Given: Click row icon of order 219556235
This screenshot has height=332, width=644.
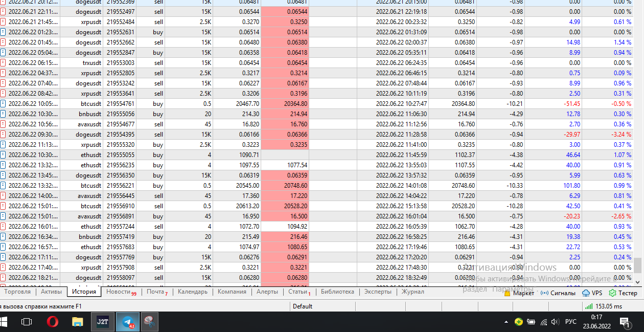Looking at the screenshot, I should (x=3, y=165).
